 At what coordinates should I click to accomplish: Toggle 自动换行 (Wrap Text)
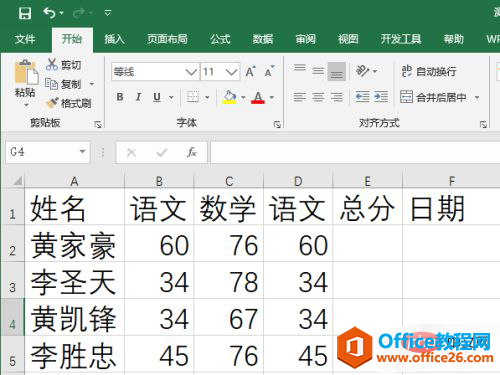[x=429, y=71]
